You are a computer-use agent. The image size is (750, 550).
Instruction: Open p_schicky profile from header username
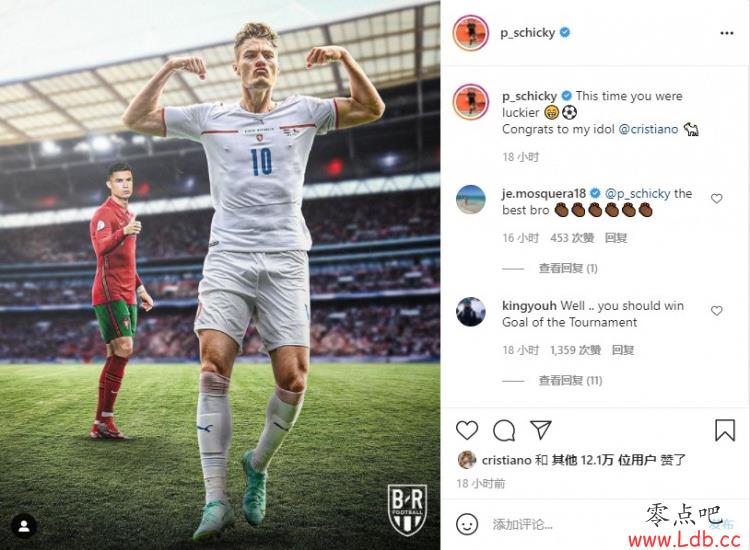point(528,33)
